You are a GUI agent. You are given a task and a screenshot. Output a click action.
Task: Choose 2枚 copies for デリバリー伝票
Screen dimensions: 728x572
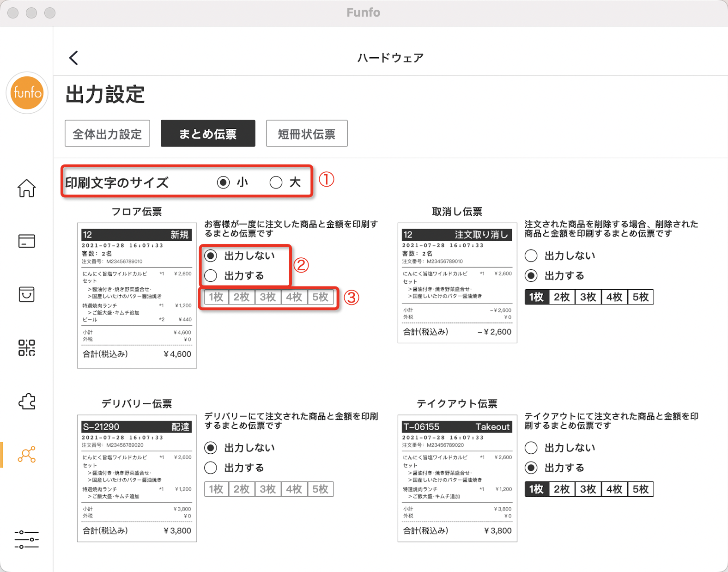(x=242, y=489)
